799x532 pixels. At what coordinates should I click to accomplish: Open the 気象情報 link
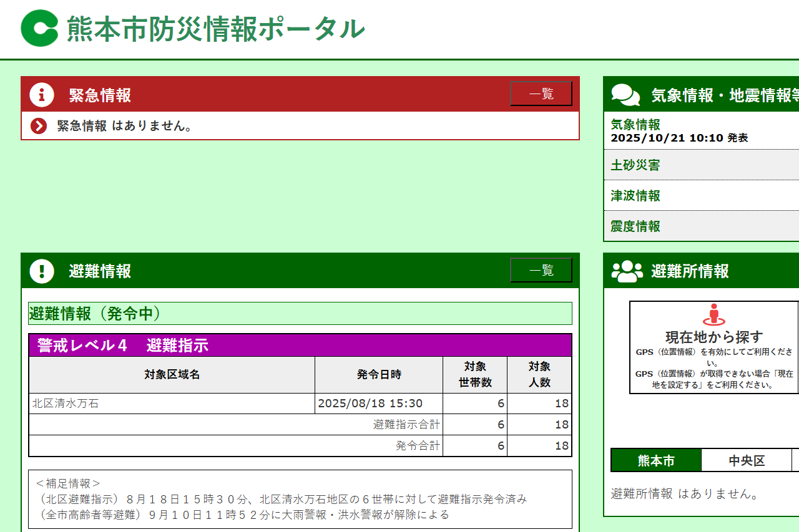(635, 125)
